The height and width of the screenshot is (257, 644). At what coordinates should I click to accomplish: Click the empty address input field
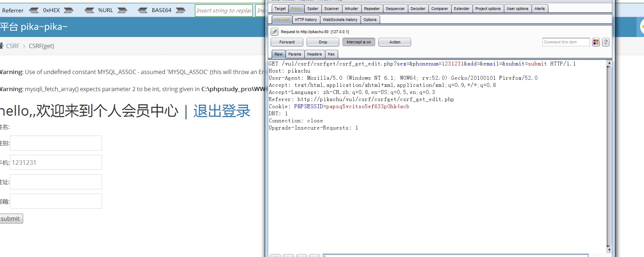pyautogui.click(x=56, y=182)
